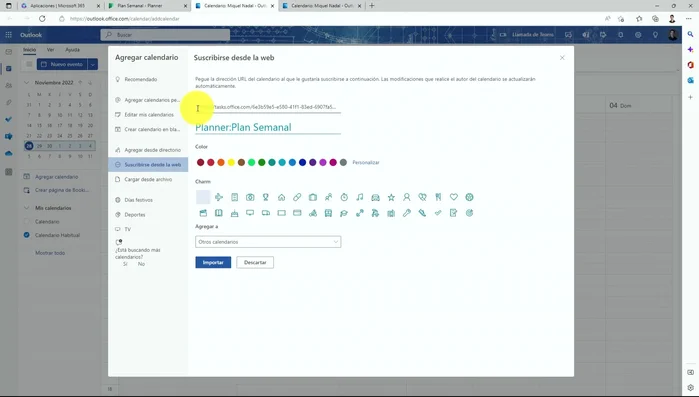This screenshot has width=699, height=397.
Task: Pick the star charm icon
Action: click(391, 197)
